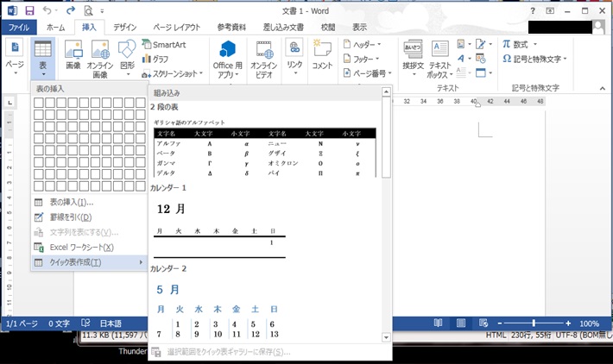This screenshot has height=364, width=613.
Task: Click the Undo arrow icon
Action: (x=47, y=10)
